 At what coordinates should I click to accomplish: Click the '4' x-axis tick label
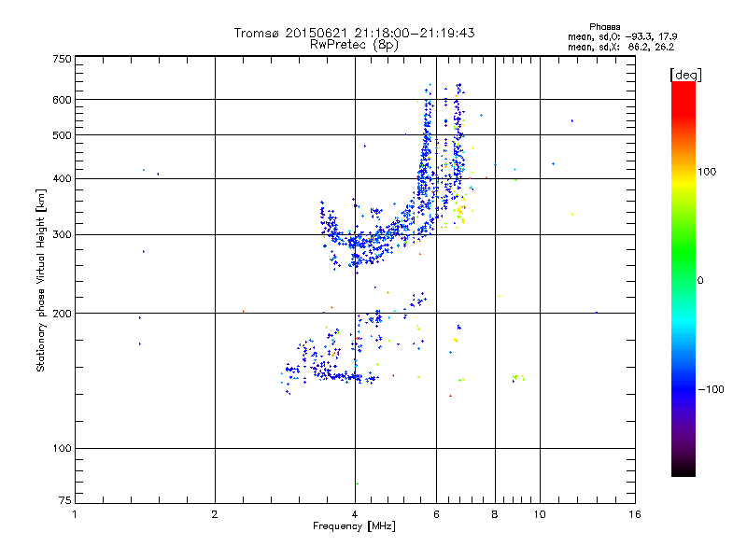[x=355, y=514]
